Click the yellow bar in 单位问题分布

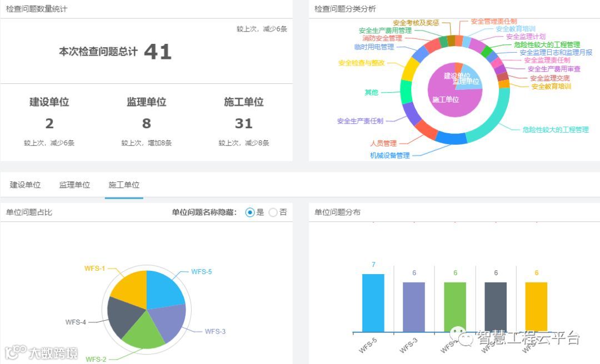point(536,307)
